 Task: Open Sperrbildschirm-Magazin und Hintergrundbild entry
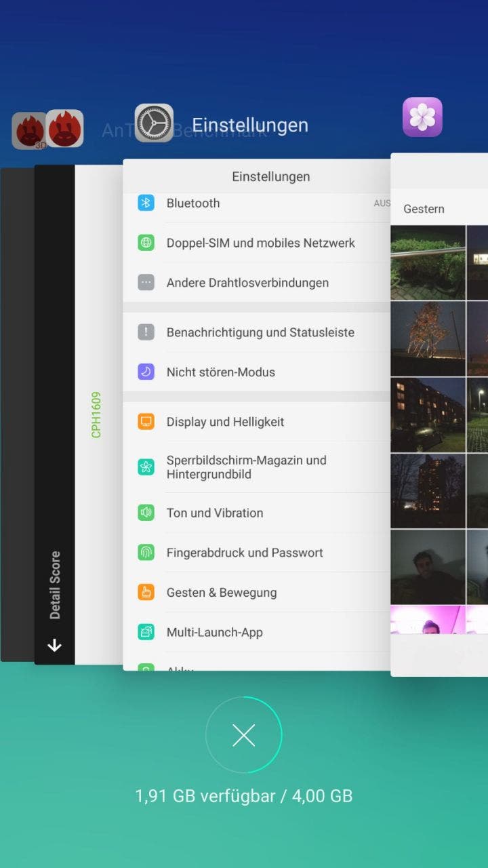(x=247, y=467)
